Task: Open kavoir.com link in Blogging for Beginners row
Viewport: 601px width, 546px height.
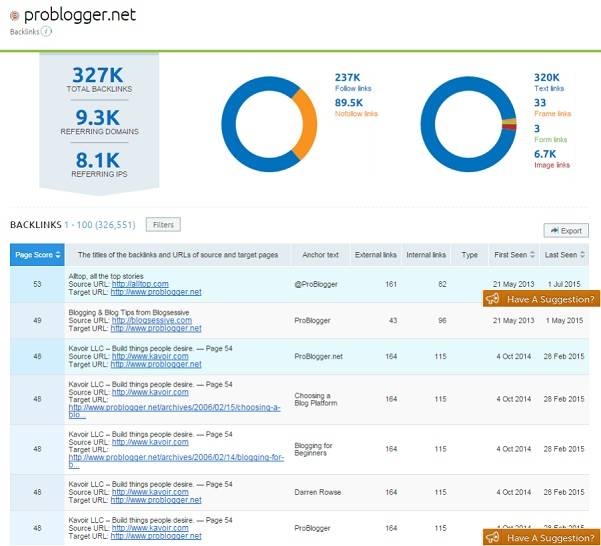Action: coord(150,442)
